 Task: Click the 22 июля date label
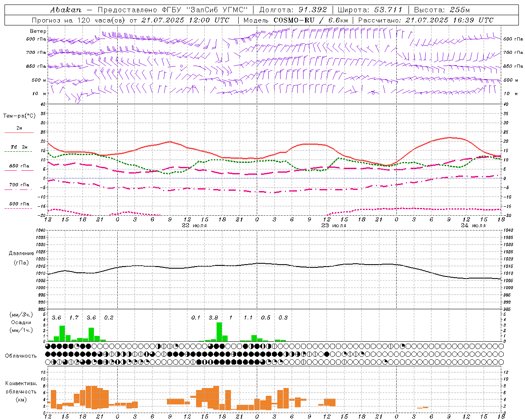point(194,226)
